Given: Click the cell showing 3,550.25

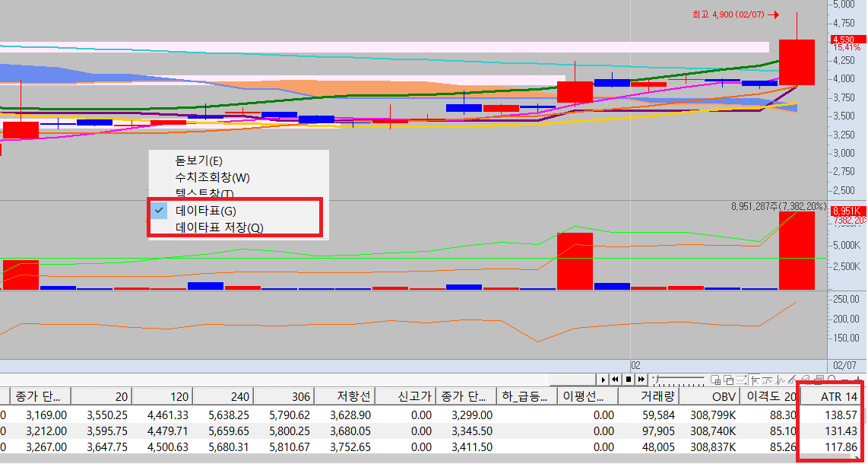Looking at the screenshot, I should click(x=107, y=415).
